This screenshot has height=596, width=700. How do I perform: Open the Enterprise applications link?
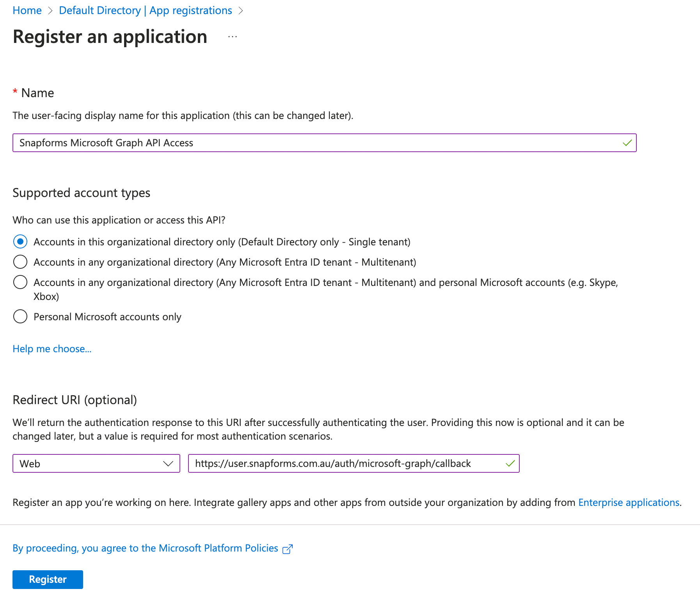tap(629, 503)
